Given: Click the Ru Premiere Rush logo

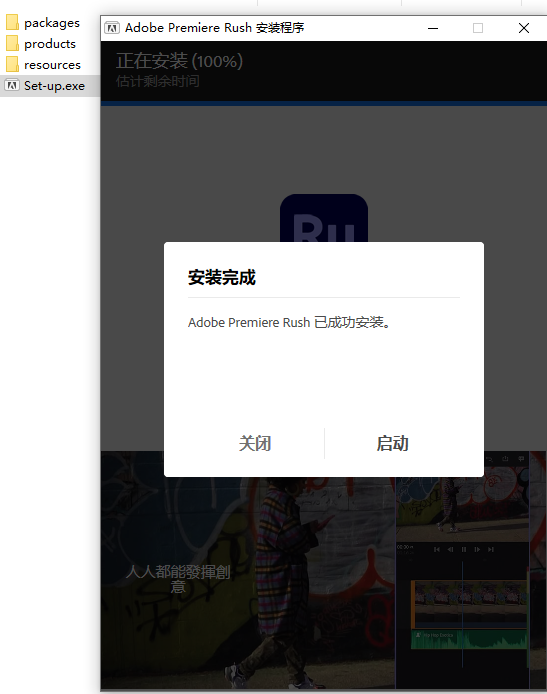Looking at the screenshot, I should 324,218.
